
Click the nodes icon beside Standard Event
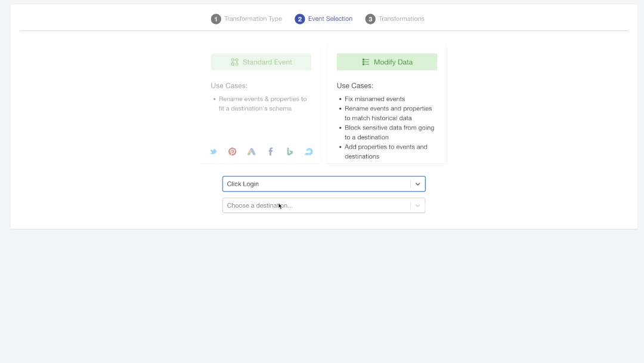pos(234,62)
